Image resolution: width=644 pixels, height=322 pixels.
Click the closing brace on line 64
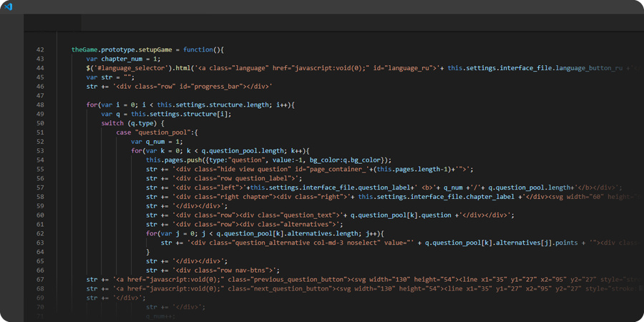[148, 252]
